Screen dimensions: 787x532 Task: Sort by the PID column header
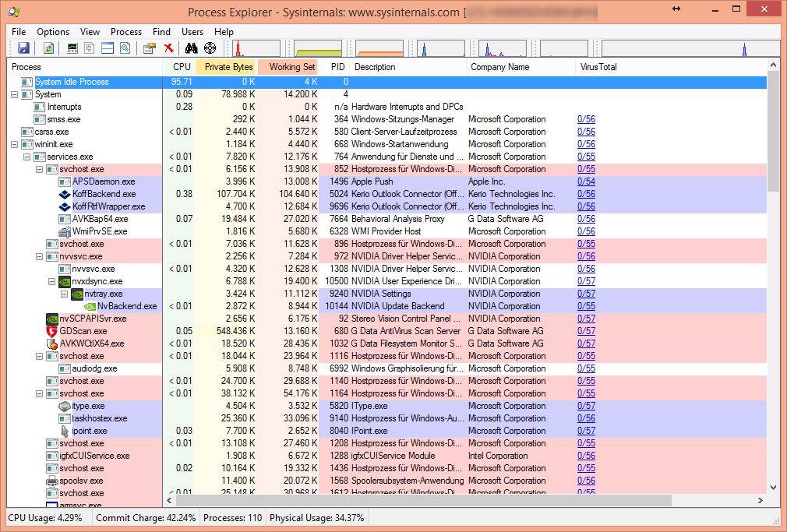click(x=335, y=67)
